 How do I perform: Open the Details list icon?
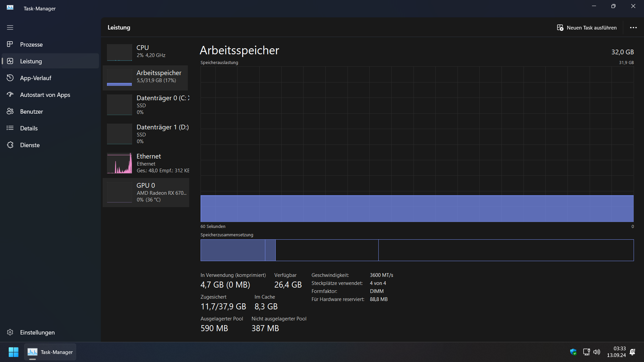pyautogui.click(x=10, y=128)
